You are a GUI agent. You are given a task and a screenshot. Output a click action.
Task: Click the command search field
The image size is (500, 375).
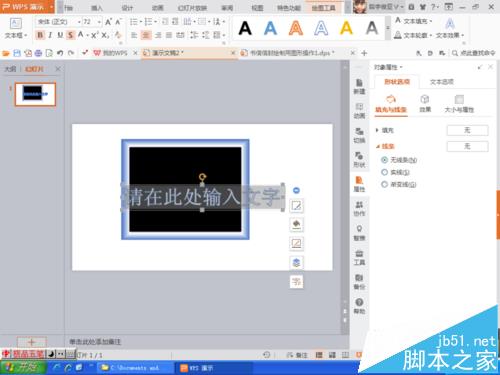click(x=474, y=53)
